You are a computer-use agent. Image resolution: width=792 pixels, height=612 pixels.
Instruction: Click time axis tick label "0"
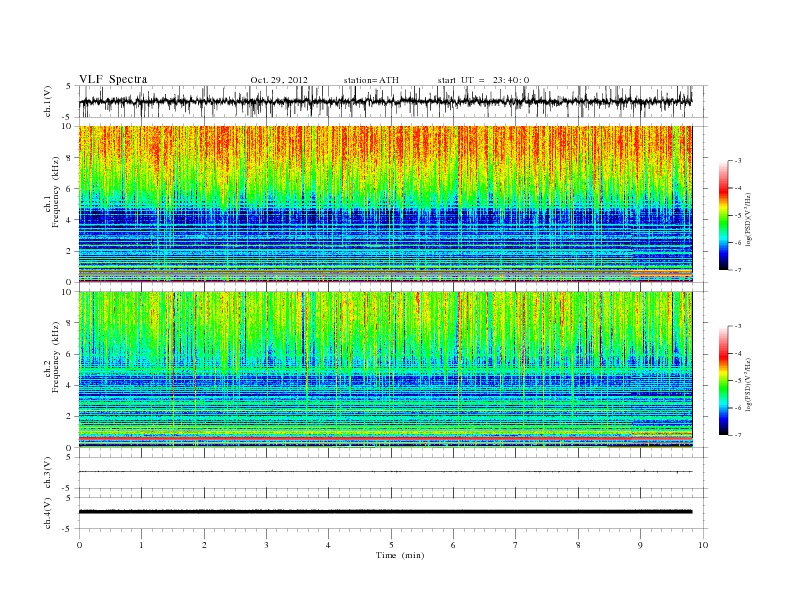79,545
